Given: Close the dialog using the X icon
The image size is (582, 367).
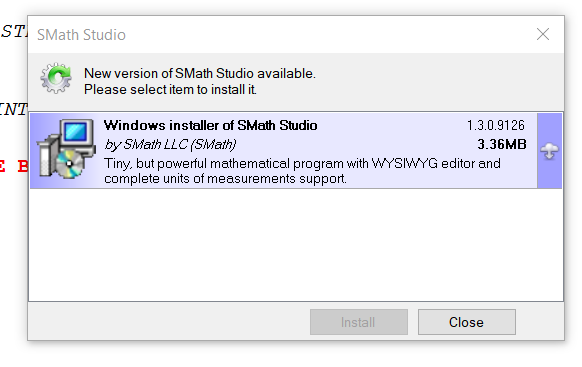Looking at the screenshot, I should pyautogui.click(x=543, y=34).
